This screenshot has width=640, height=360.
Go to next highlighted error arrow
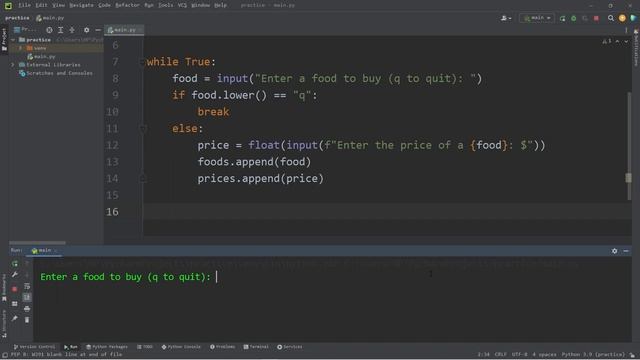pyautogui.click(x=626, y=42)
